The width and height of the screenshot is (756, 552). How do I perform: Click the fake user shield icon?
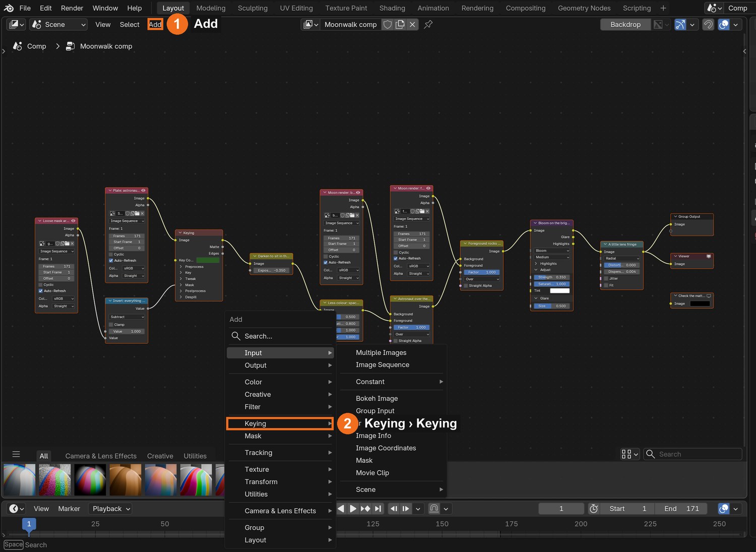coord(388,24)
